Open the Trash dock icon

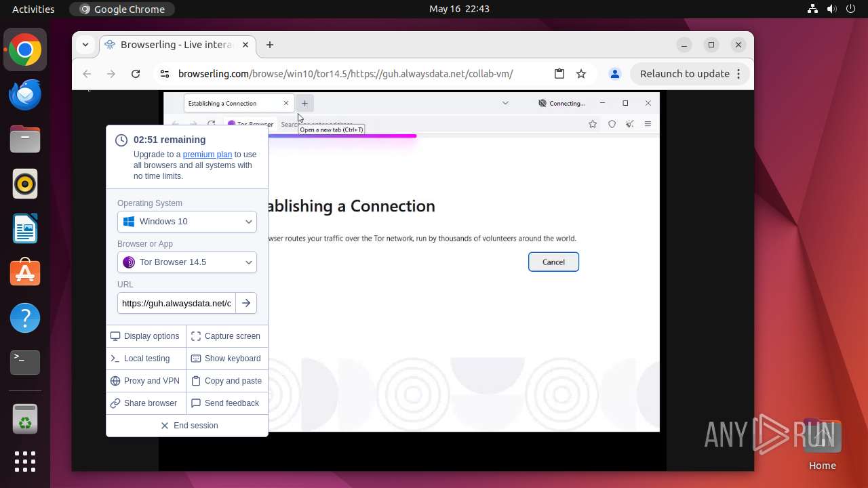[25, 419]
